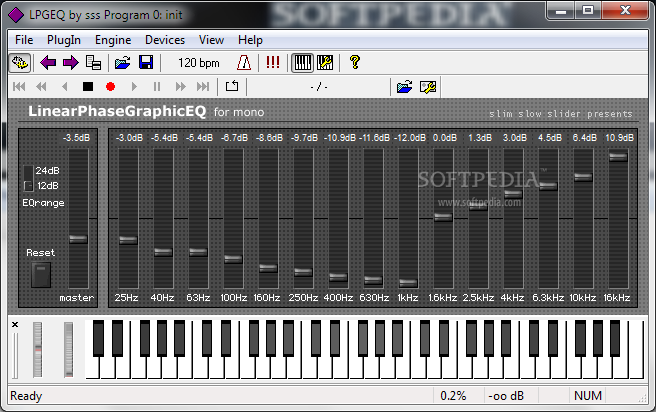Viewport: 656px width, 412px height.
Task: Open the File menu
Action: 24,40
